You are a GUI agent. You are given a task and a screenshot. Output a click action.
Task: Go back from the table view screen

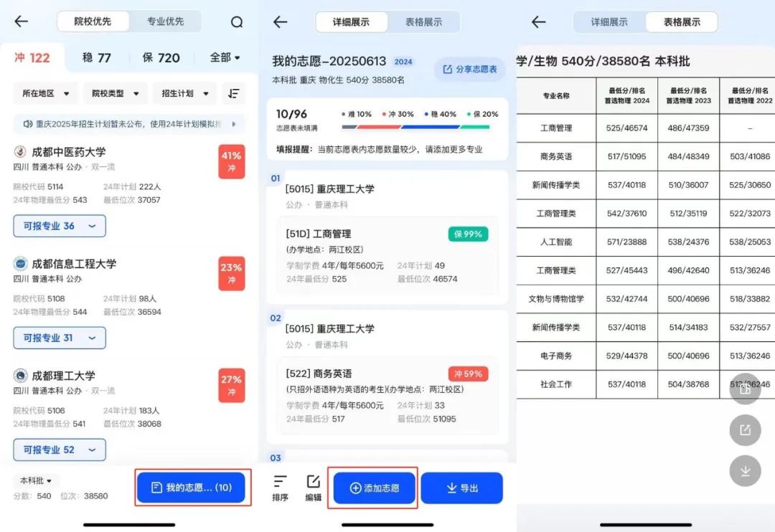pyautogui.click(x=538, y=22)
